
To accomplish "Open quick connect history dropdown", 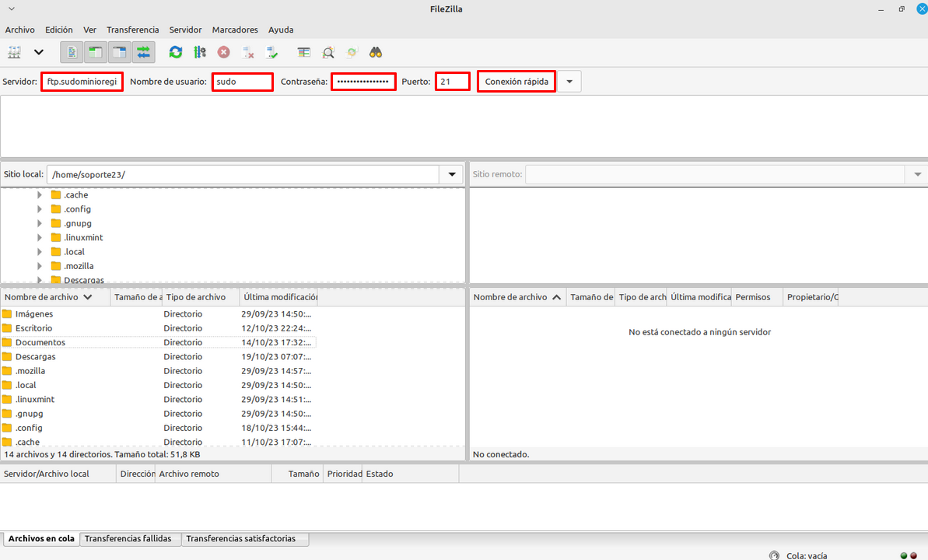I will point(569,82).
